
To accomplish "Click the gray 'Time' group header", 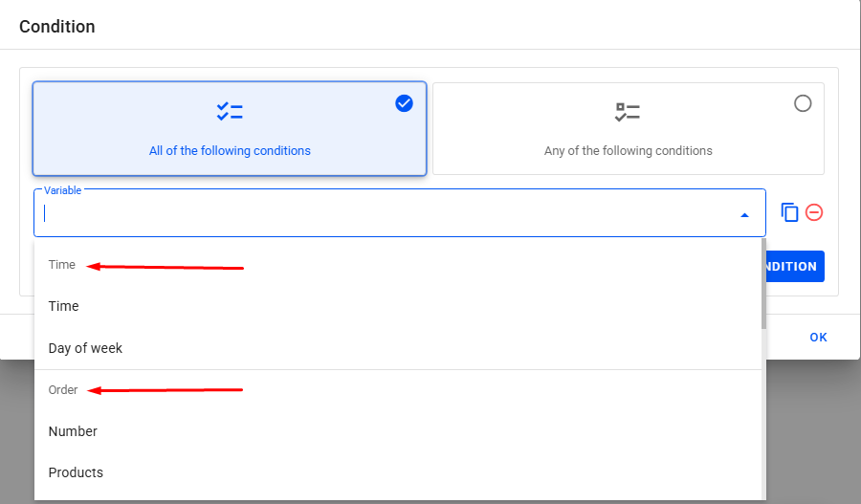I will point(62,265).
